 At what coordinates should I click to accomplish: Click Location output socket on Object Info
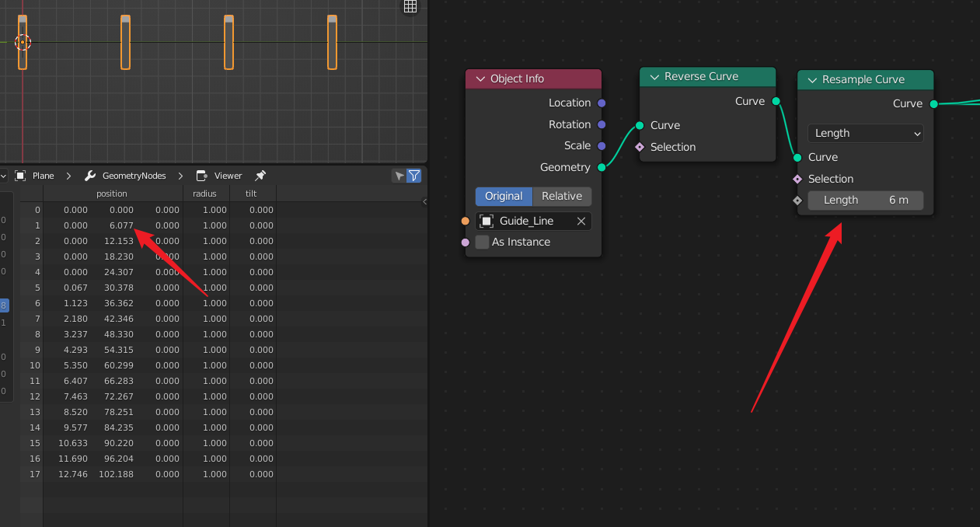pos(602,103)
